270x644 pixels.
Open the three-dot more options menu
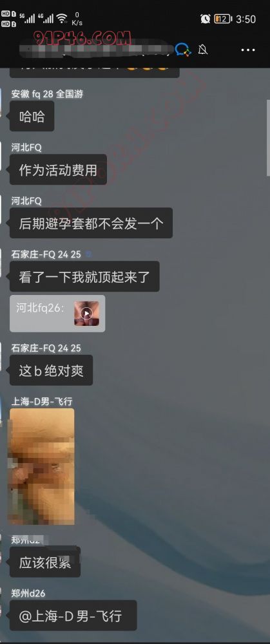pyautogui.click(x=248, y=50)
